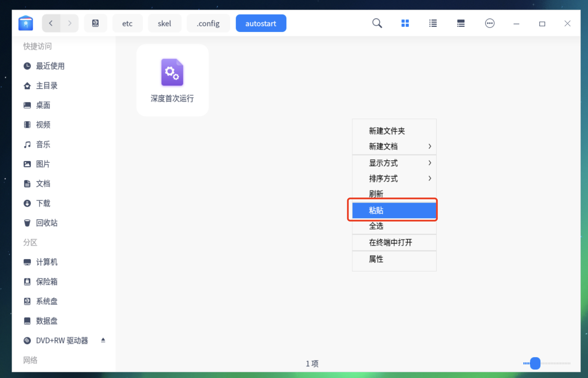The width and height of the screenshot is (588, 378).
Task: Click the autostart breadcrumb
Action: point(261,23)
